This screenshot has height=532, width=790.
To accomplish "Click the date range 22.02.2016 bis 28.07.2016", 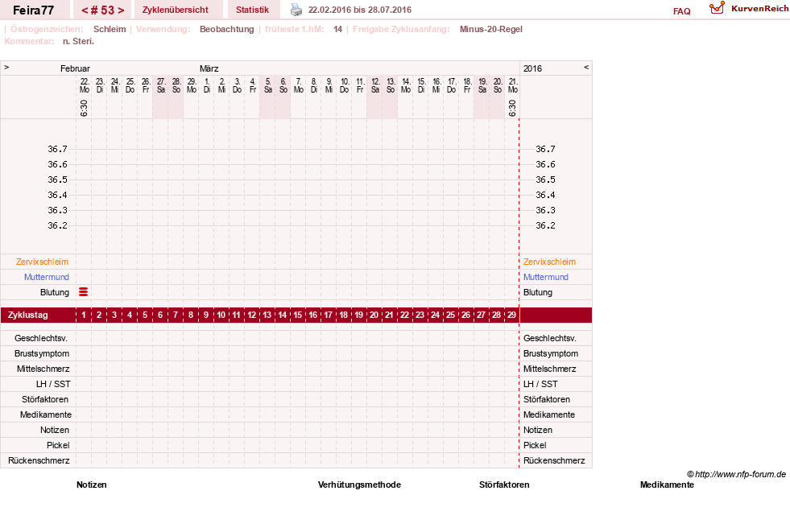I will [x=360, y=10].
